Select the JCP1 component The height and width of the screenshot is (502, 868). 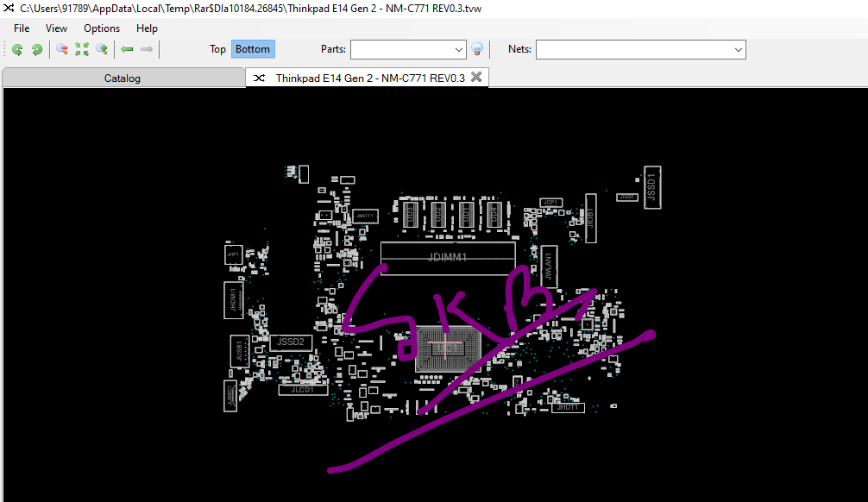[550, 203]
